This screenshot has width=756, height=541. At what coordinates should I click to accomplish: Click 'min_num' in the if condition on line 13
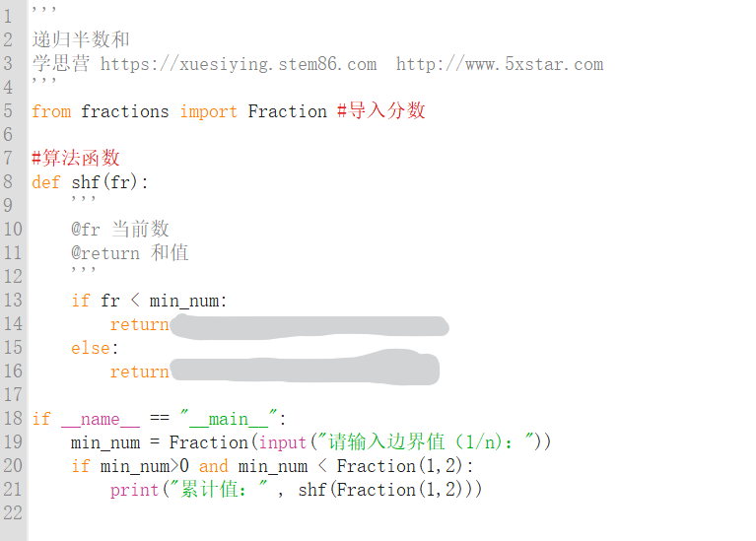tap(183, 302)
